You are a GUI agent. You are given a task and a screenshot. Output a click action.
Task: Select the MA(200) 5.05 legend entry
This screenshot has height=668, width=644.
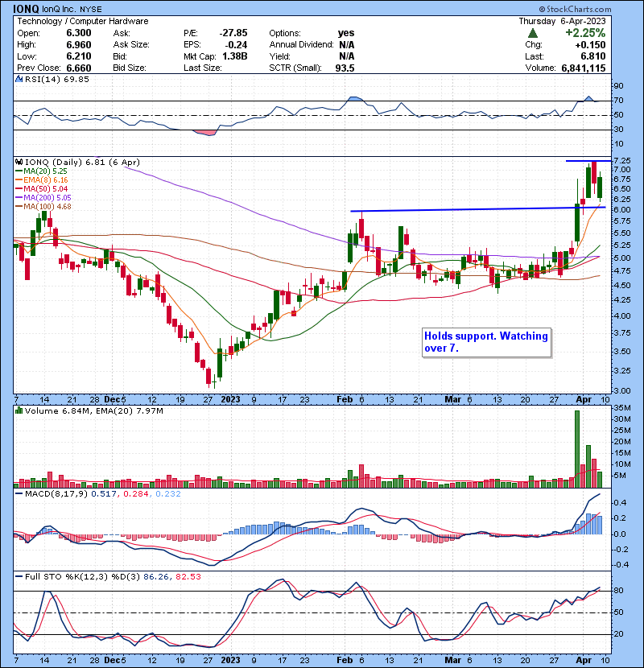tap(43, 198)
